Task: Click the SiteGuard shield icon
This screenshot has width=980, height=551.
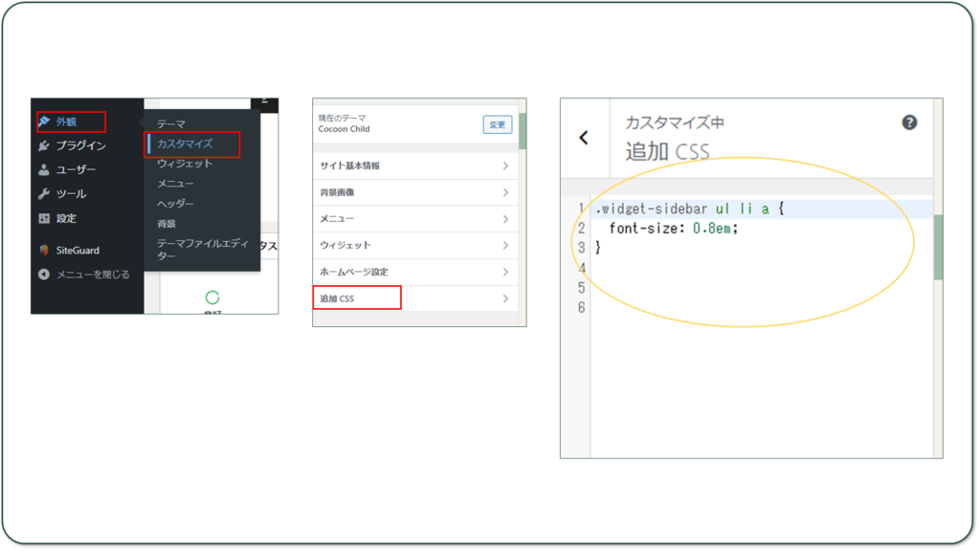Action: click(x=44, y=251)
